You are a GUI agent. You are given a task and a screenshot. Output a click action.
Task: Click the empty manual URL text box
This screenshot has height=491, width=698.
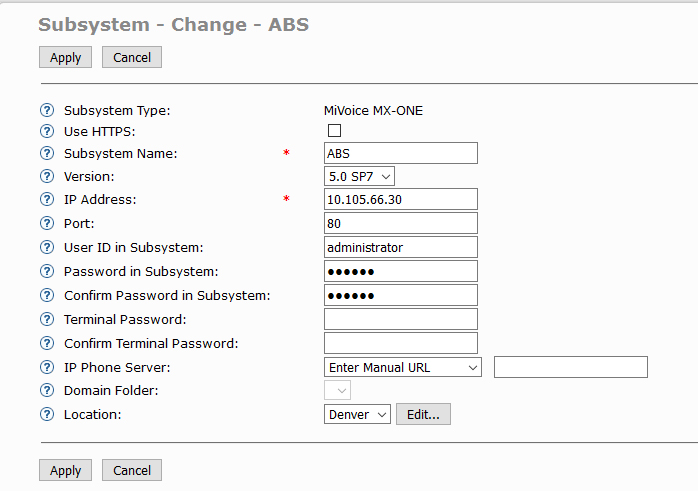[x=570, y=367]
